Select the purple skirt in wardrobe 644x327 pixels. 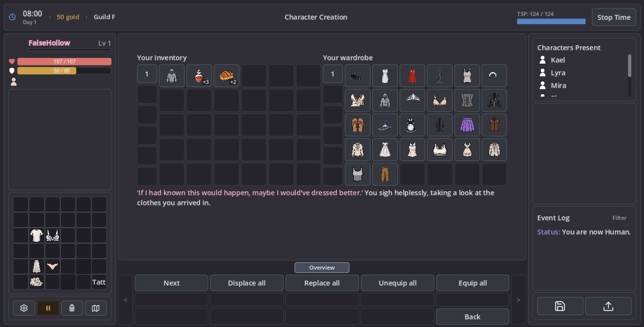click(467, 125)
